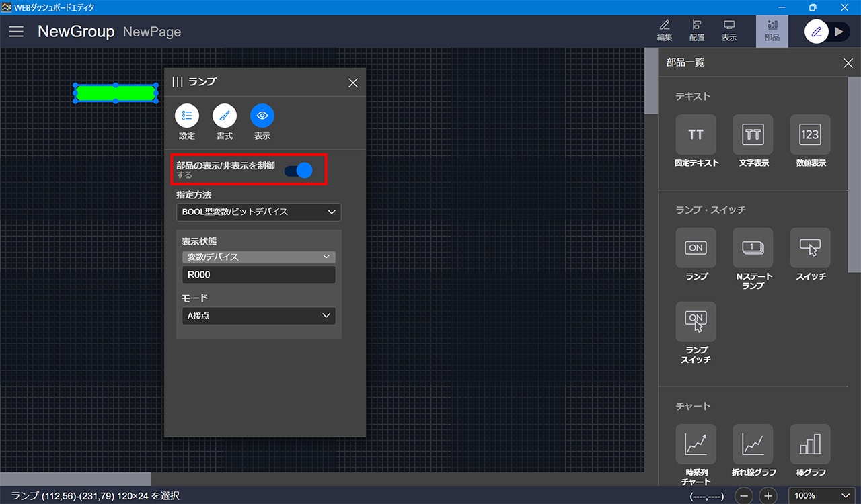Switch the edit/run mode toggle
Viewport: 861px width, 504px height.
pos(827,32)
